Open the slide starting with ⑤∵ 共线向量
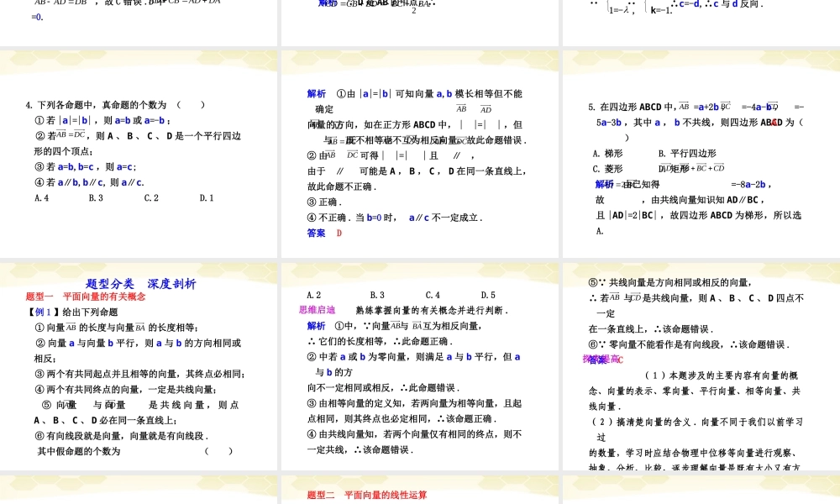The height and width of the screenshot is (504, 840). (701, 366)
